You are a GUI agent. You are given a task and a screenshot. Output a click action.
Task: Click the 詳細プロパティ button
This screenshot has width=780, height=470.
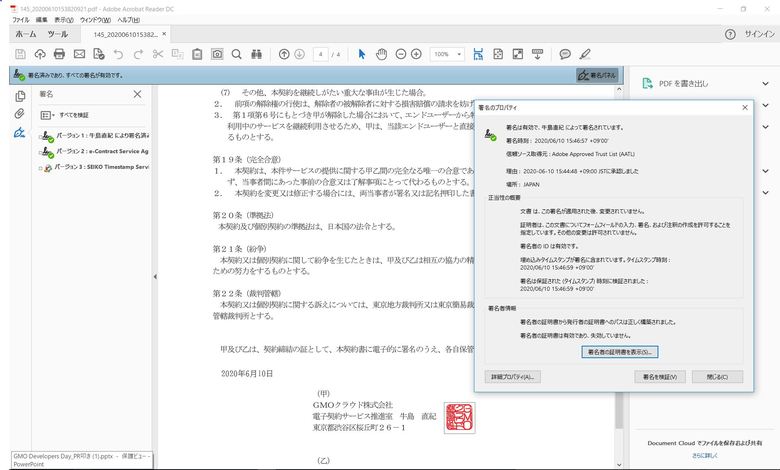click(x=512, y=377)
